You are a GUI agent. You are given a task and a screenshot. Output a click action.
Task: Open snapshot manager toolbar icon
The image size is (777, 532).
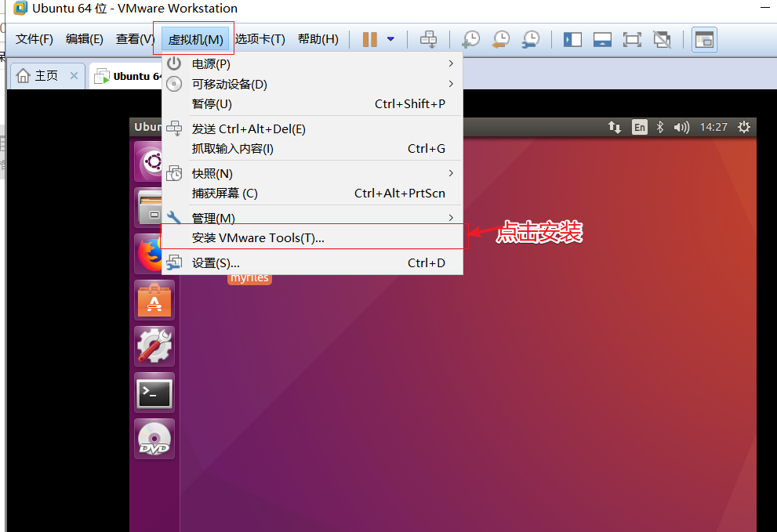[x=531, y=39]
